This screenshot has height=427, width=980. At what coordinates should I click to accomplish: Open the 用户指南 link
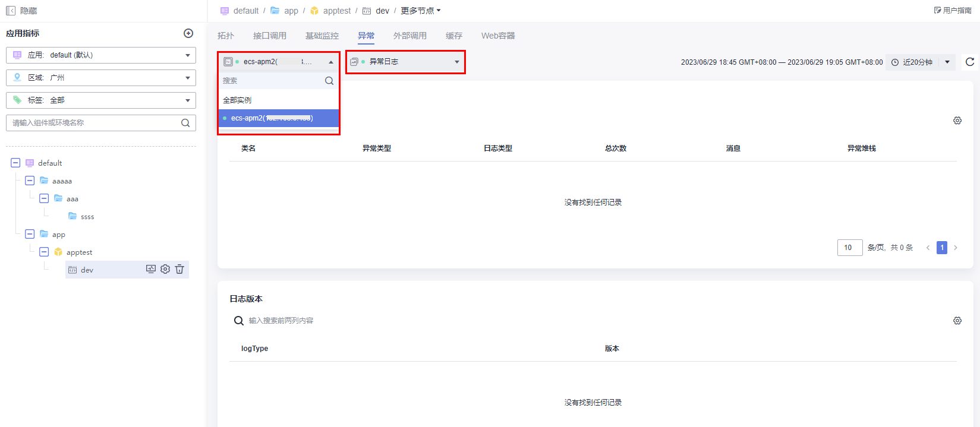pos(953,11)
